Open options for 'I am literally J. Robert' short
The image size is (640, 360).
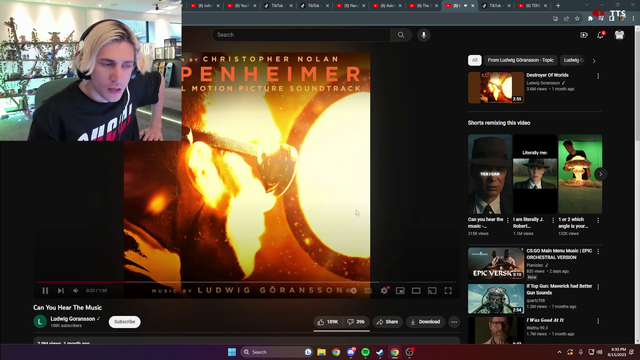553,220
